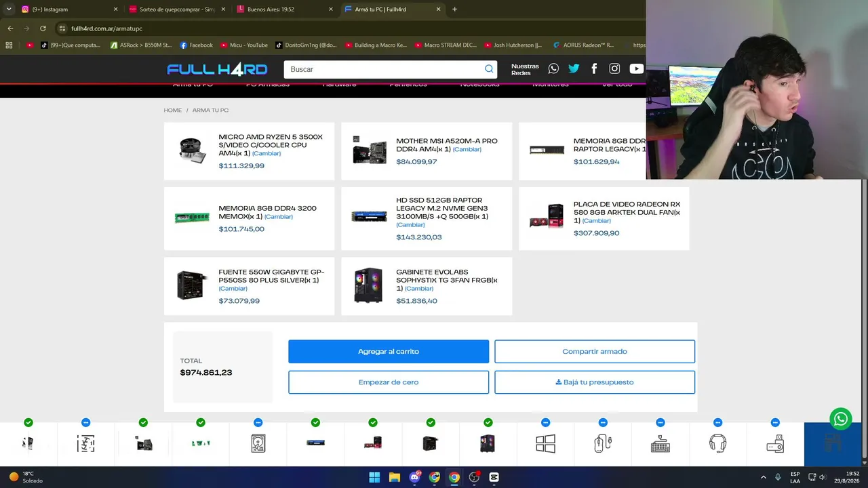Viewport: 868px width, 488px height.
Task: Go to HOME in the breadcrumb
Action: tap(172, 110)
